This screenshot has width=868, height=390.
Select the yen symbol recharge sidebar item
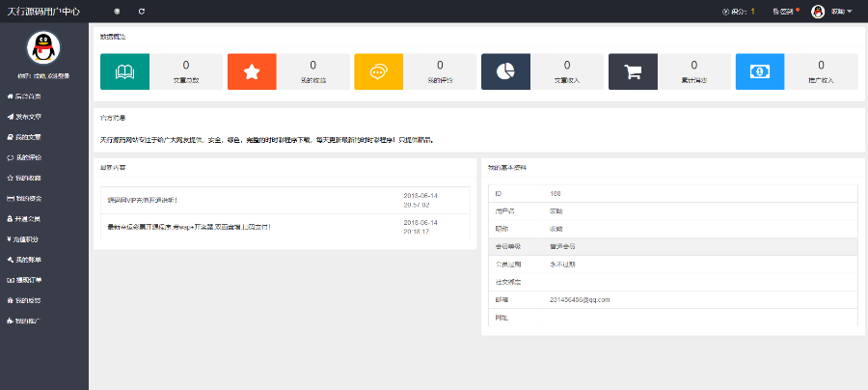click(x=25, y=238)
